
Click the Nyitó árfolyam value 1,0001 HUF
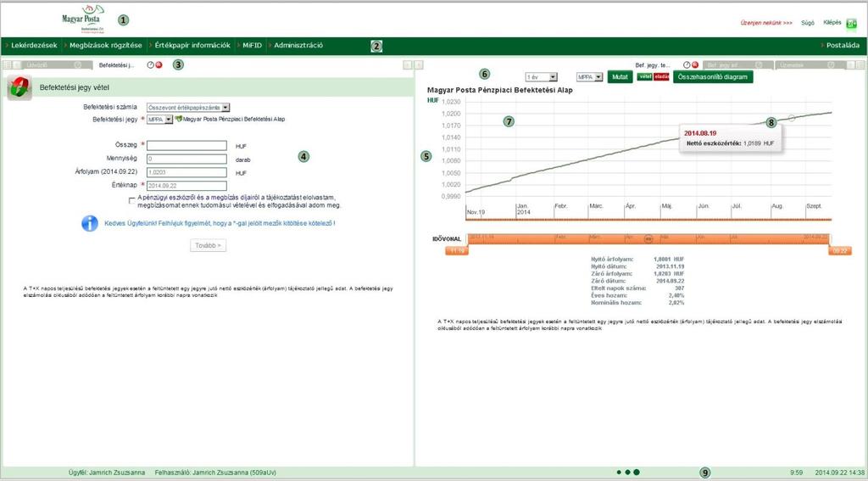[x=669, y=259]
